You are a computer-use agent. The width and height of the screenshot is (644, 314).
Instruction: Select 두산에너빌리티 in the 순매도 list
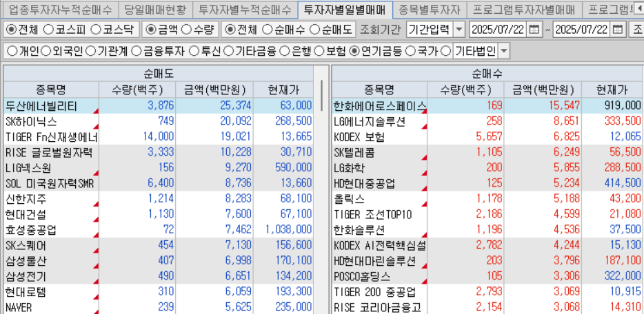(158, 106)
